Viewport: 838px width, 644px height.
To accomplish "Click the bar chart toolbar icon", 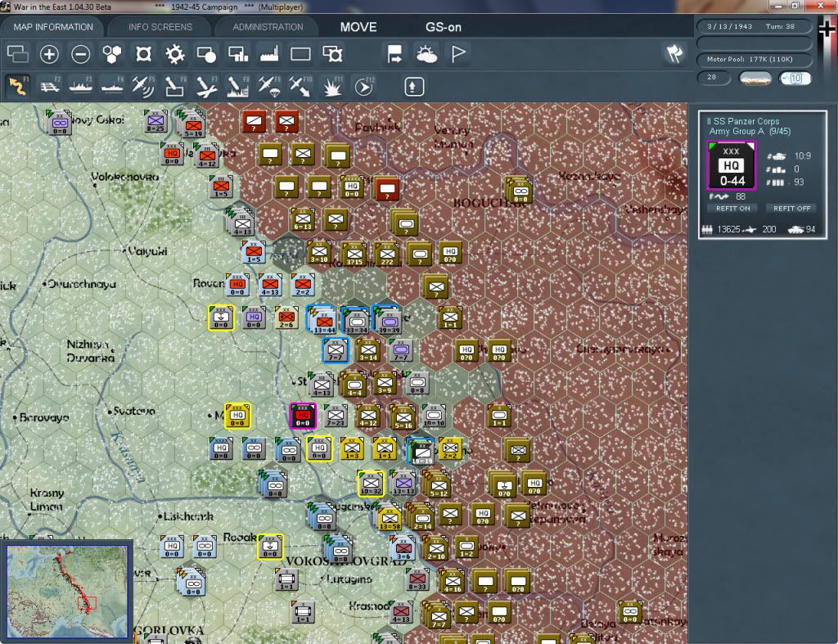I will [238, 54].
